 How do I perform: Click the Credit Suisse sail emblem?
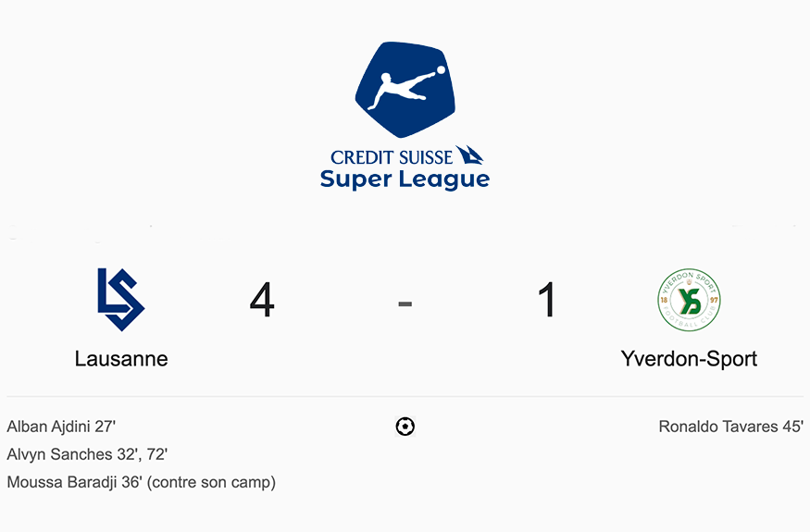point(469,155)
